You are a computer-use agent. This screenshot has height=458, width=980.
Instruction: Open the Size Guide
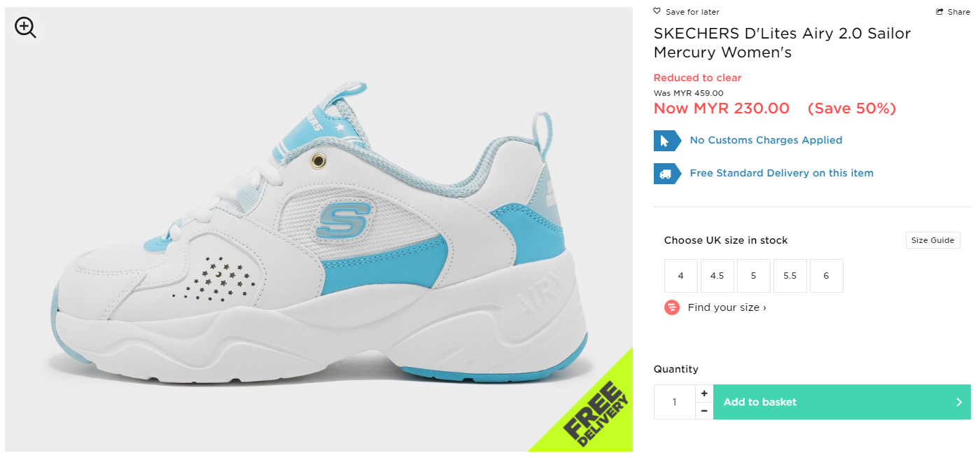coord(932,240)
